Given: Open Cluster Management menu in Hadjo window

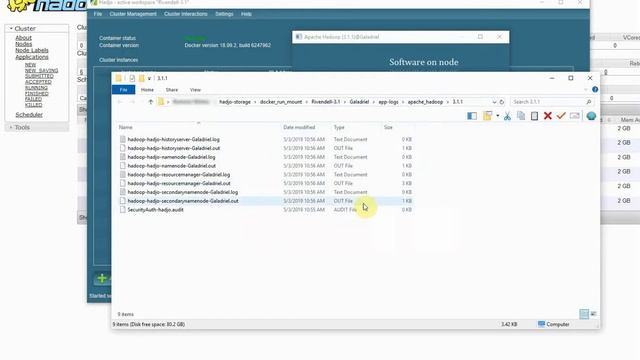Looking at the screenshot, I should pos(133,14).
